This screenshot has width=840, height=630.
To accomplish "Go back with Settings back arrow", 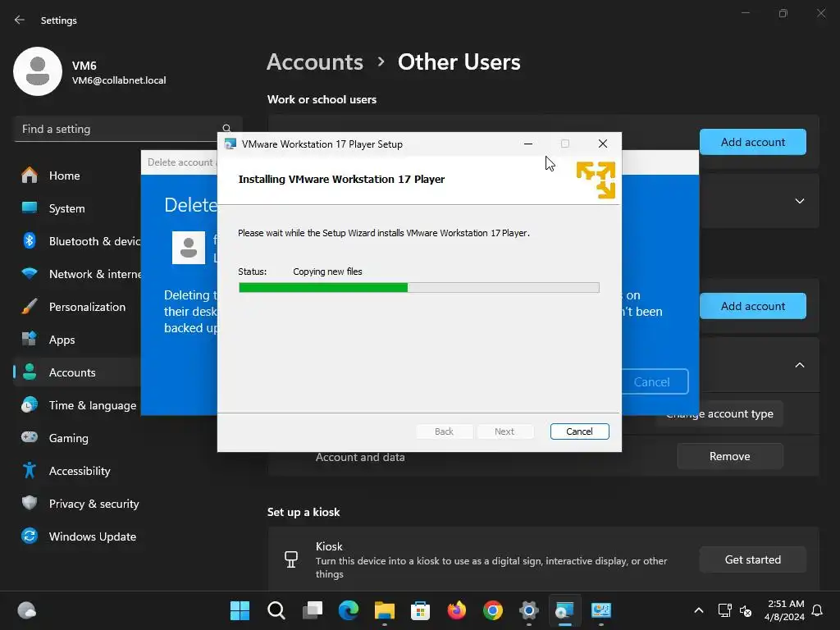I will pyautogui.click(x=20, y=20).
